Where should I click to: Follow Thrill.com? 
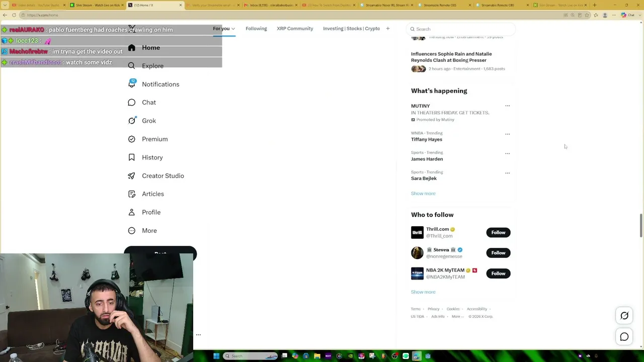pyautogui.click(x=498, y=232)
